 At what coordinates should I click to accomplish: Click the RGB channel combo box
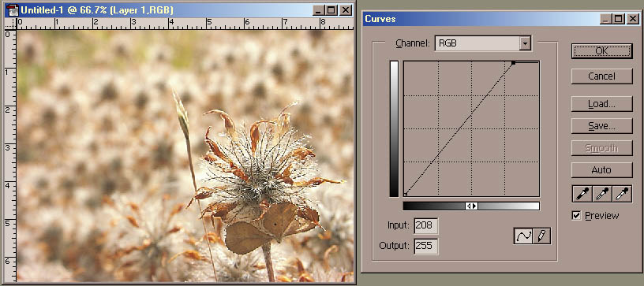pos(482,43)
